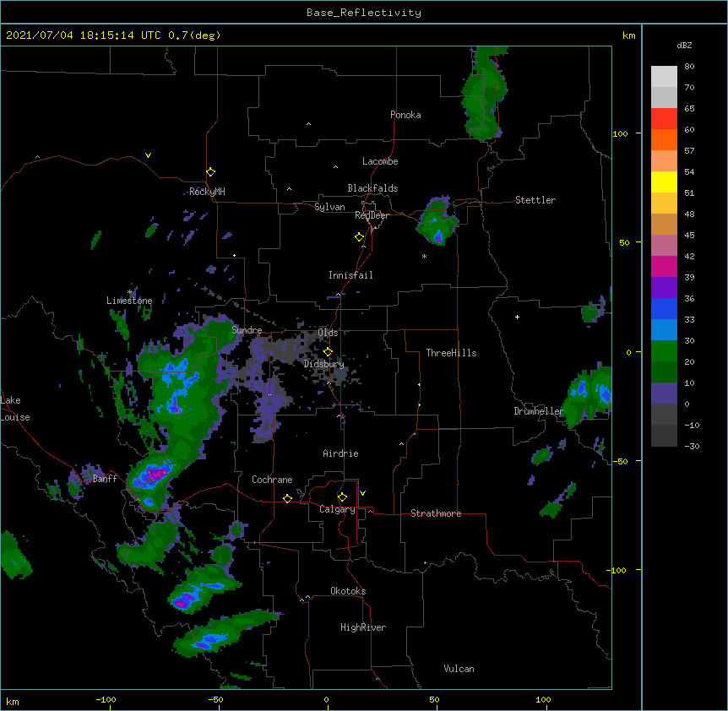The width and height of the screenshot is (728, 711).
Task: Click the Base_Reflectivity title
Action: [364, 13]
